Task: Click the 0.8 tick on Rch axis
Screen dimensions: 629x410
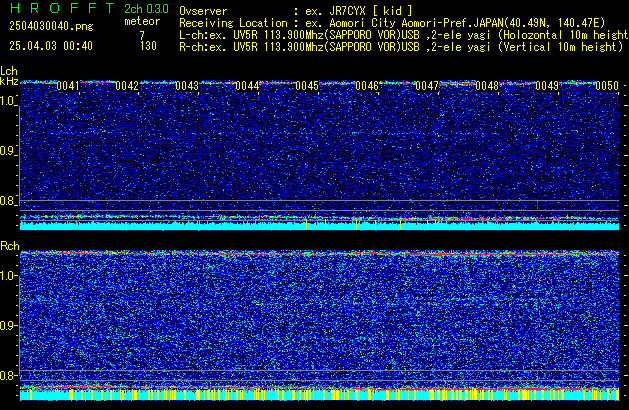Action: coord(8,375)
